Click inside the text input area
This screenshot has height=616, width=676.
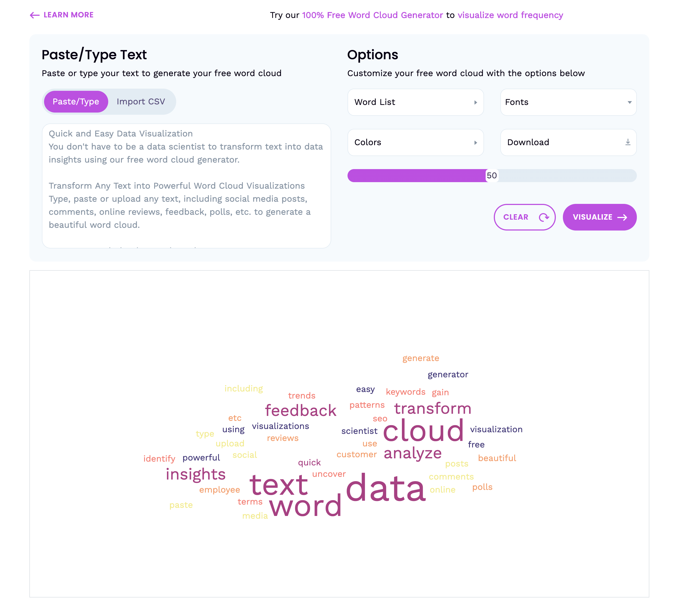[x=187, y=184]
